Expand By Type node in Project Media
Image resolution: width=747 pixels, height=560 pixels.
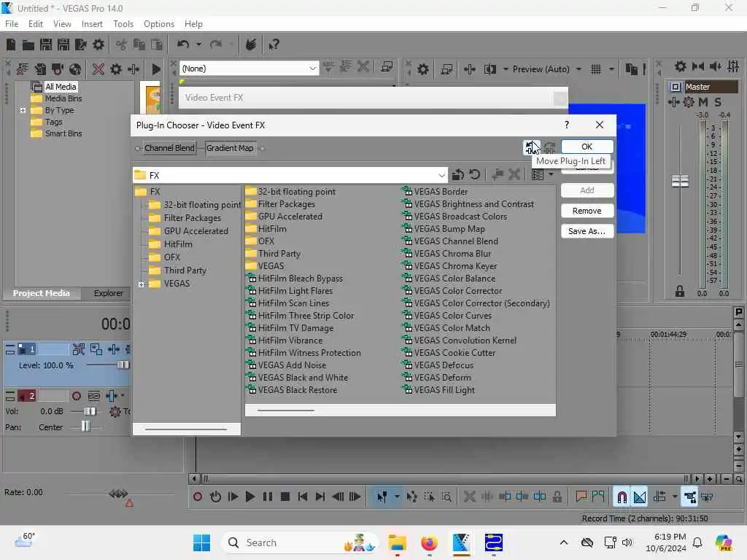(x=23, y=111)
